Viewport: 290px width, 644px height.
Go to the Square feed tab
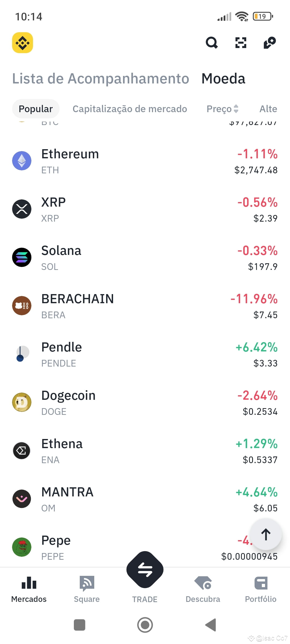(87, 589)
